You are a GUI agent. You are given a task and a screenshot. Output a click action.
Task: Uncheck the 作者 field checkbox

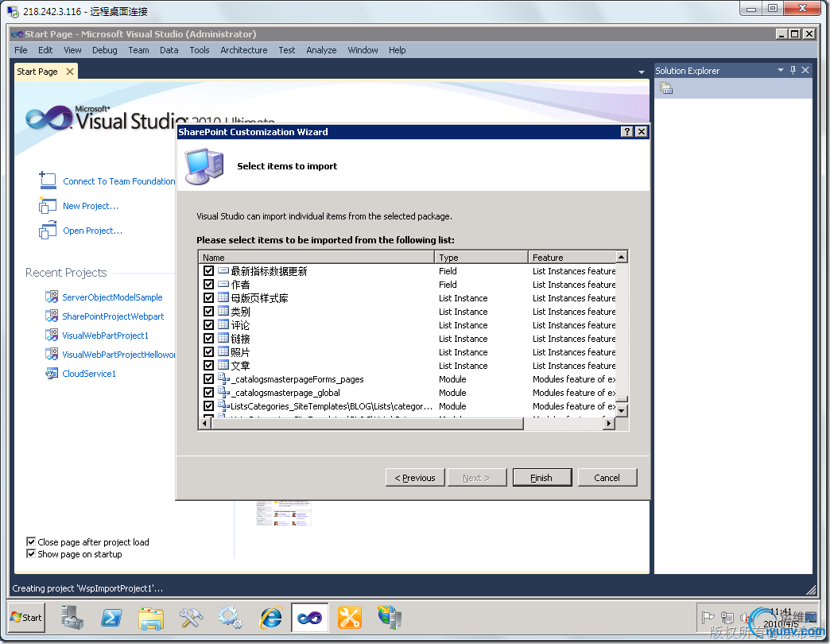[x=208, y=284]
